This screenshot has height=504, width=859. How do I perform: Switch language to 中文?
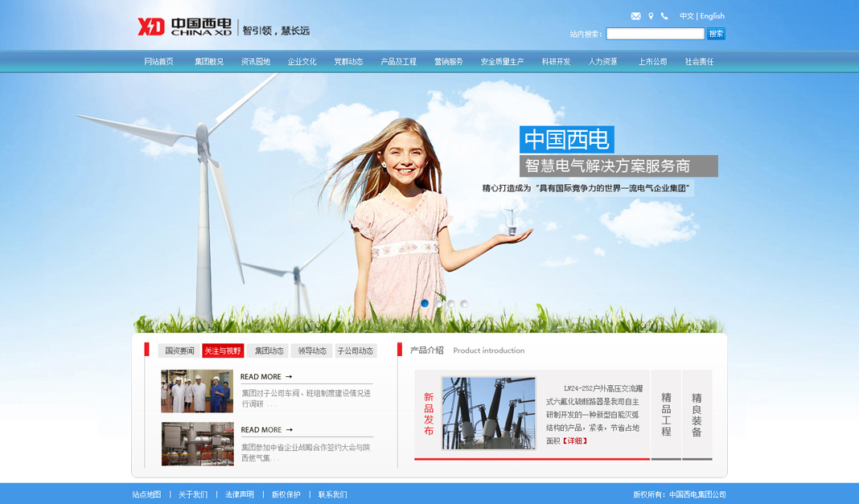(x=686, y=16)
